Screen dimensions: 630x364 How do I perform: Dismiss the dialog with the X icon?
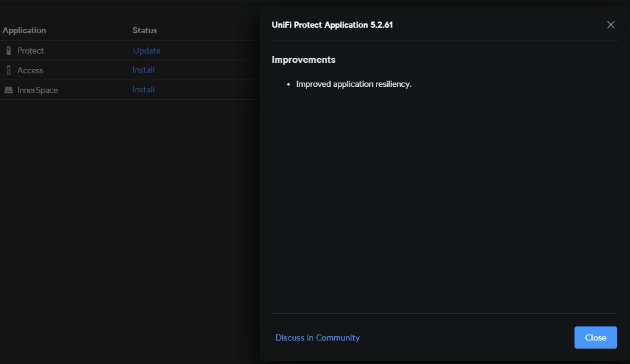click(610, 25)
